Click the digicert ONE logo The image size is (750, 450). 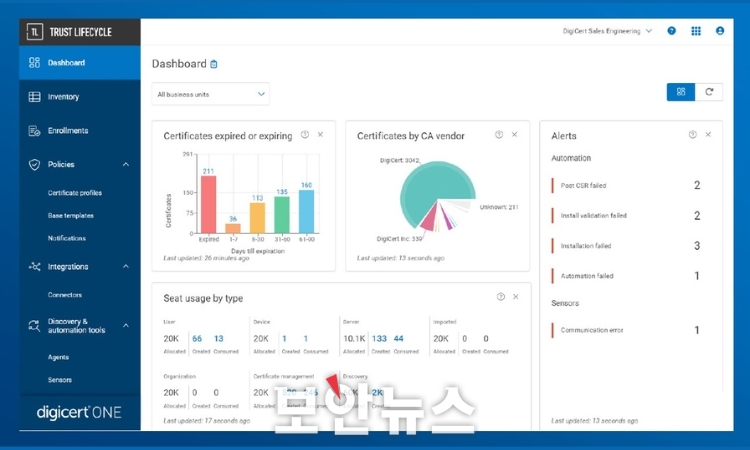[x=79, y=412]
